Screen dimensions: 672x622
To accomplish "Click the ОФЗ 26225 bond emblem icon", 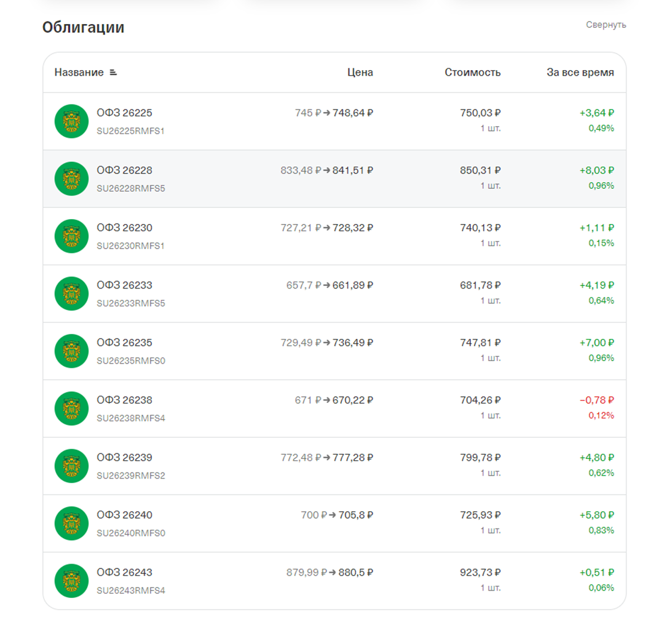I will pyautogui.click(x=71, y=121).
